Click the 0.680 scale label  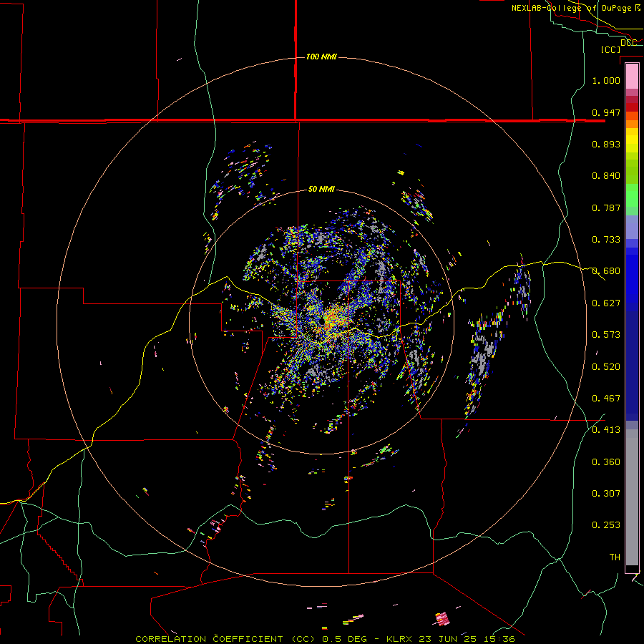(606, 271)
